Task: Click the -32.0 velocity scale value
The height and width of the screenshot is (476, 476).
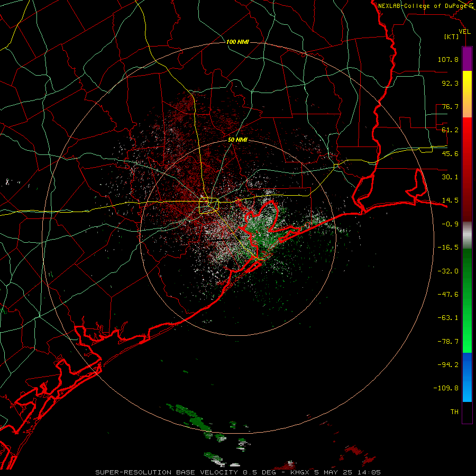Action: (448, 271)
